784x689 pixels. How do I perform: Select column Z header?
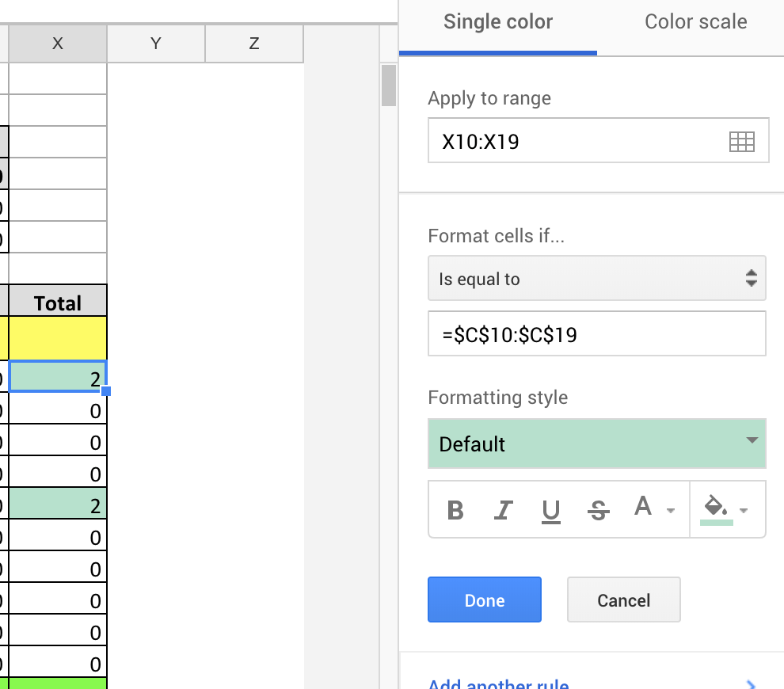[x=254, y=44]
